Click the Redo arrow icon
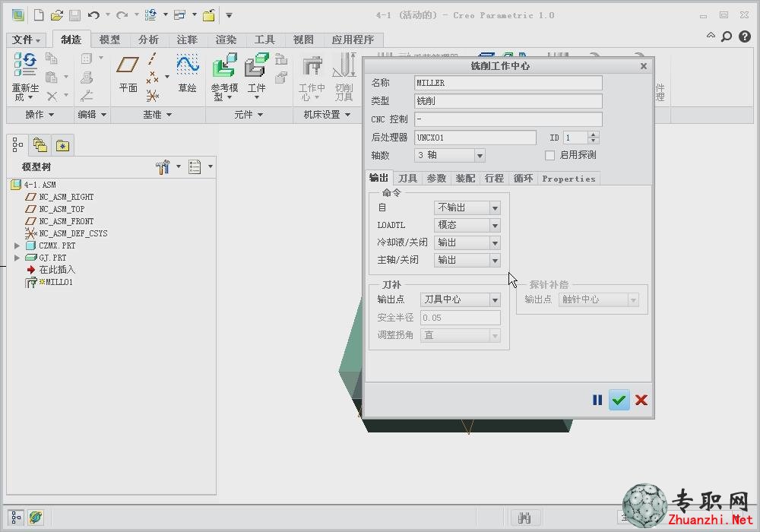Viewport: 760px width, 532px height. click(x=122, y=15)
